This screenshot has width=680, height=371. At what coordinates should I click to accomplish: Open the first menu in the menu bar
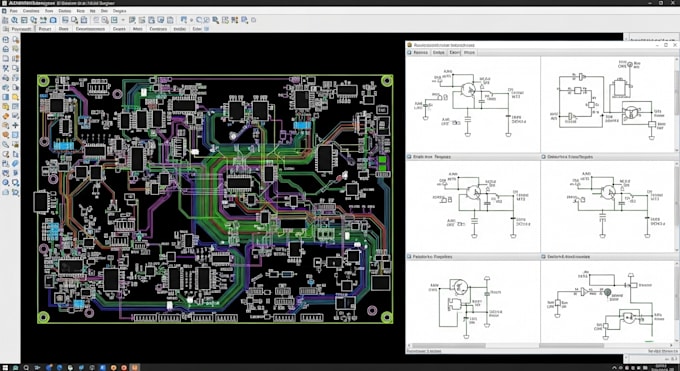[x=13, y=10]
